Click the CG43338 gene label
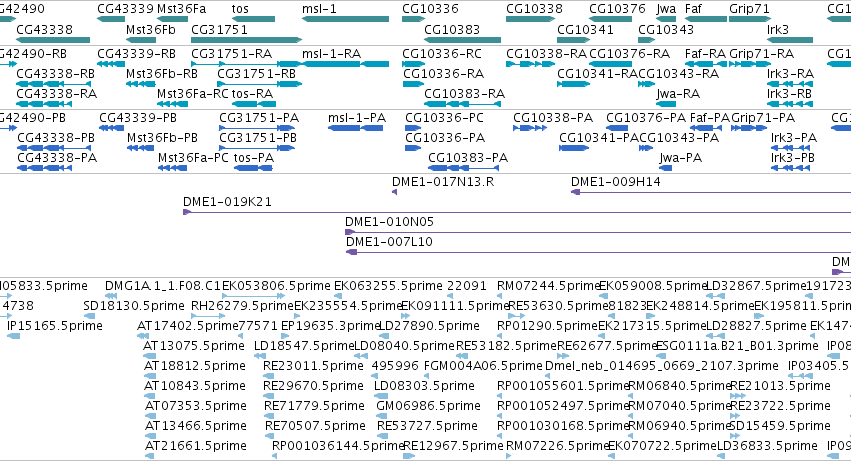The height and width of the screenshot is (461, 851). [45, 29]
